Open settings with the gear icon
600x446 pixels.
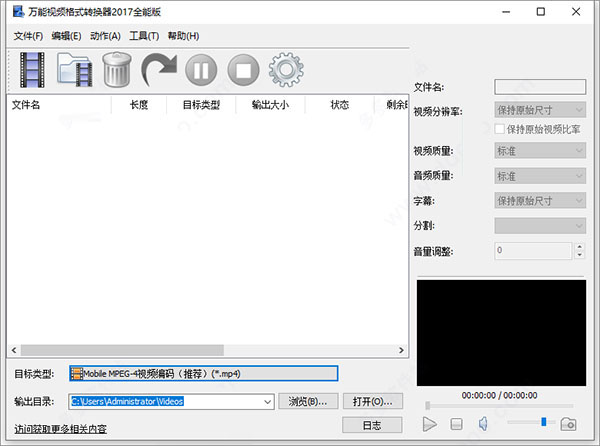pyautogui.click(x=286, y=70)
